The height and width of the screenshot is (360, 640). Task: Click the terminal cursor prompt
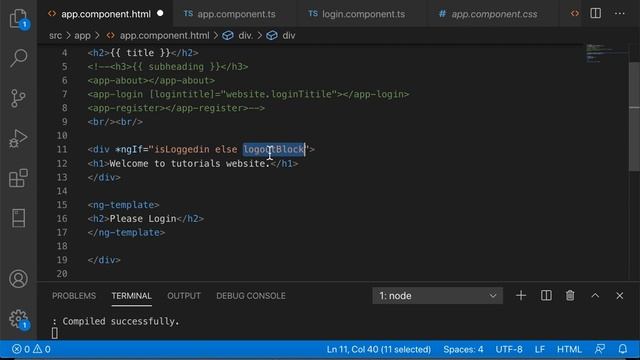pos(55,333)
